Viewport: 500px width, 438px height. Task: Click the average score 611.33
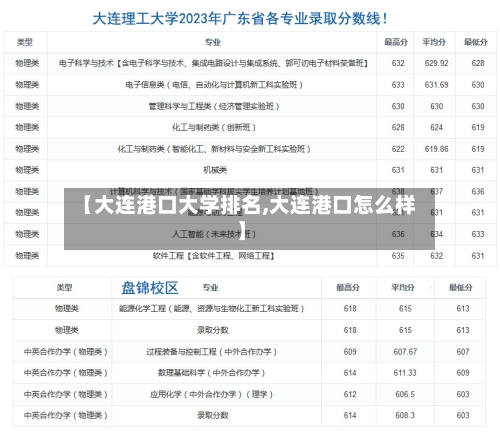click(405, 373)
